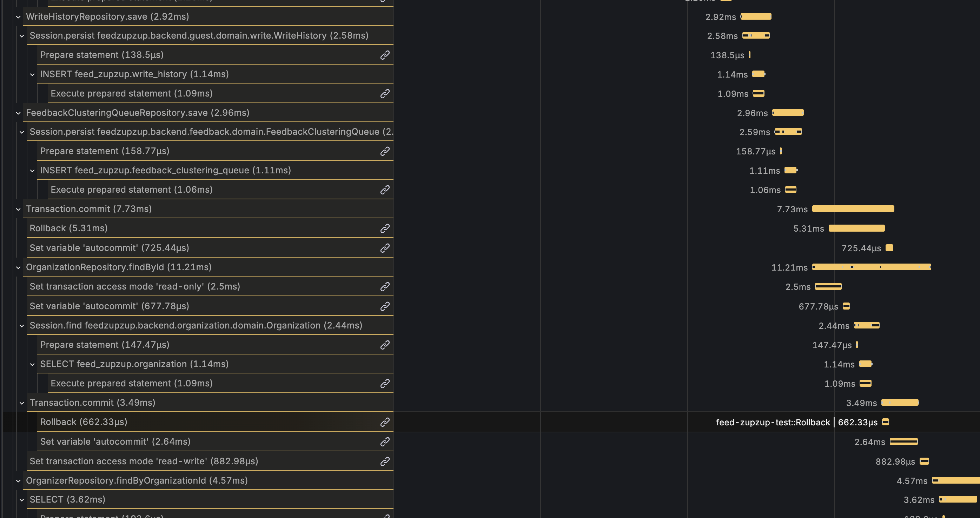Click the 11.21ms findById timeline bar
This screenshot has height=518, width=980.
(872, 267)
